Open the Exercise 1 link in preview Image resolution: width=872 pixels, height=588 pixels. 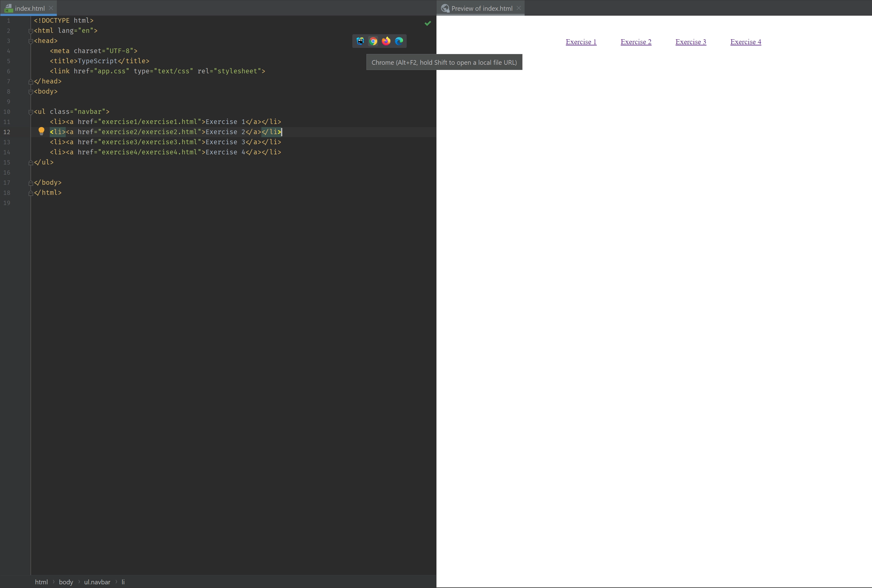pyautogui.click(x=581, y=42)
